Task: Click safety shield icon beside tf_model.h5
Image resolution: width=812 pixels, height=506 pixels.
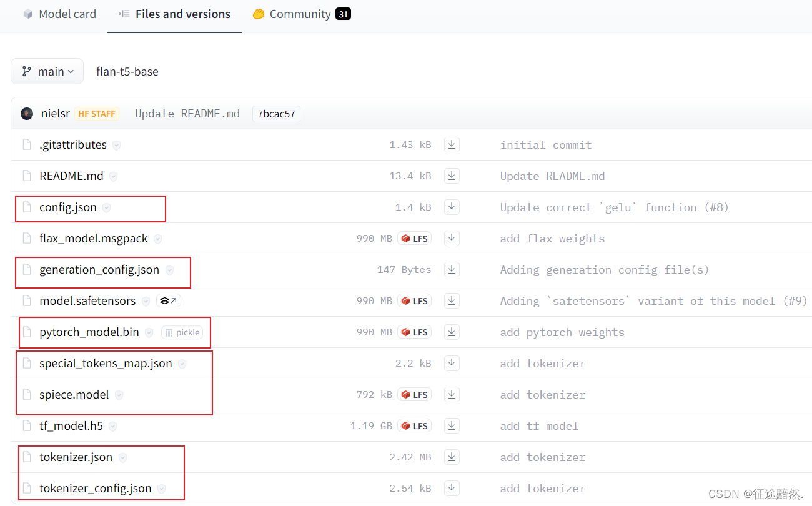Action: (x=113, y=426)
